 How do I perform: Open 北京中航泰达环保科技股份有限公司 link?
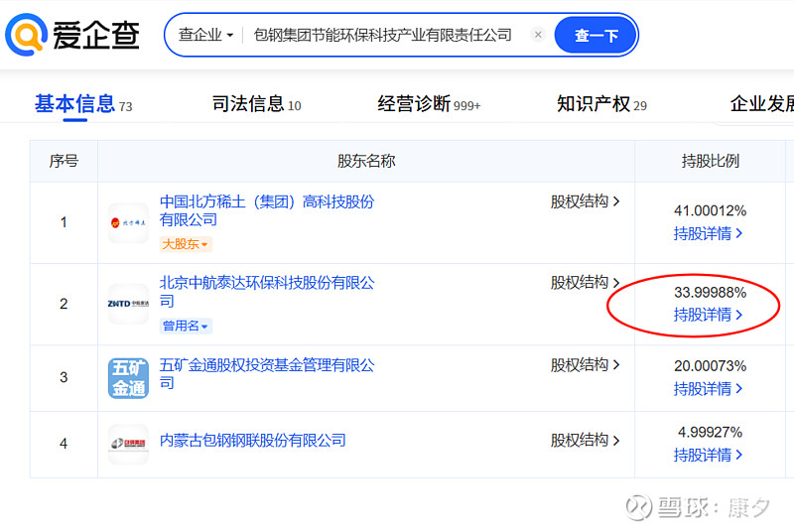click(267, 292)
